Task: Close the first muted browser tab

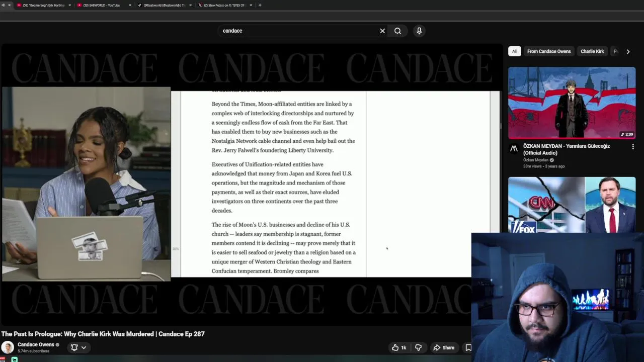Action: [9, 5]
